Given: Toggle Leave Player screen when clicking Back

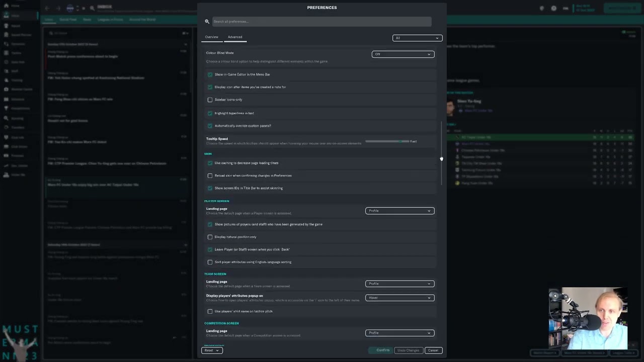Looking at the screenshot, I should click(x=210, y=249).
